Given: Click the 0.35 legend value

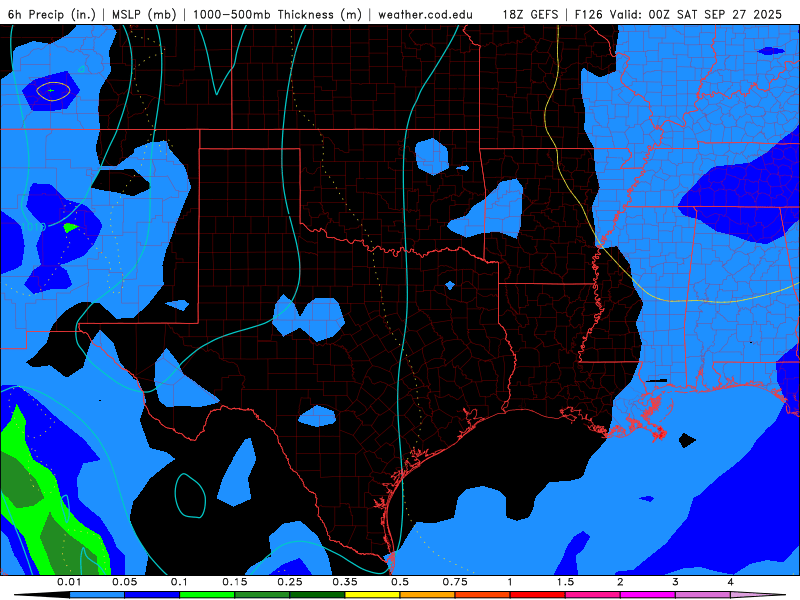Looking at the screenshot, I should [345, 582].
